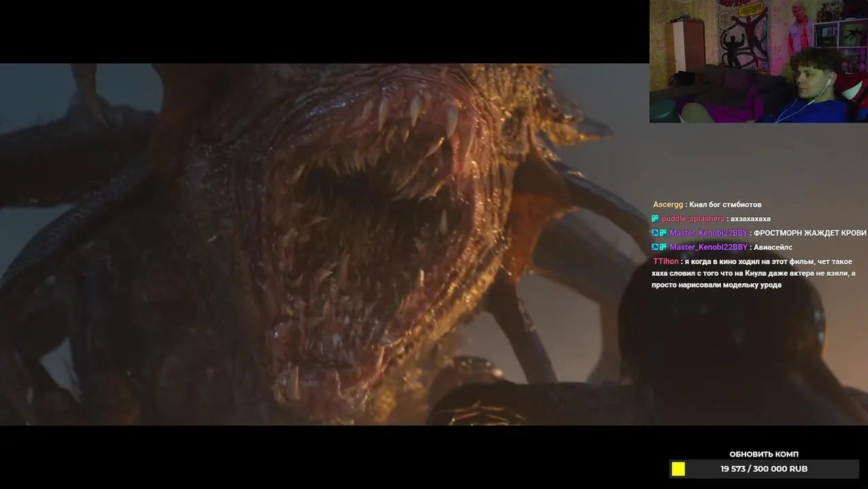Screen dimensions: 868x489
Task: Open the puddle_splashers username in chat
Action: [x=693, y=219]
